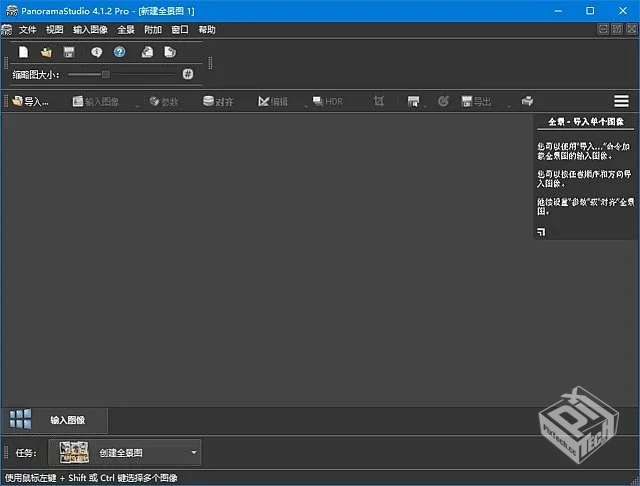Click the 对齐 align toolbar button
Screen dimensions: 640x486
pos(218,101)
